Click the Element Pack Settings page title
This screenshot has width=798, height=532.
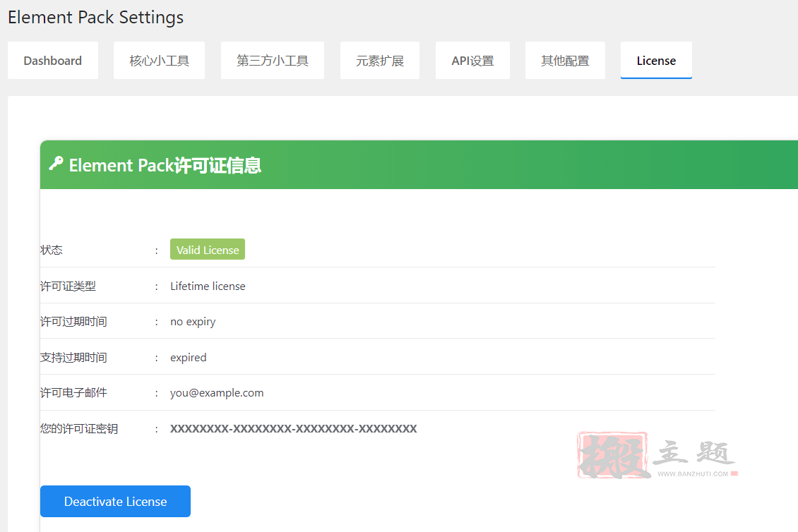(95, 18)
